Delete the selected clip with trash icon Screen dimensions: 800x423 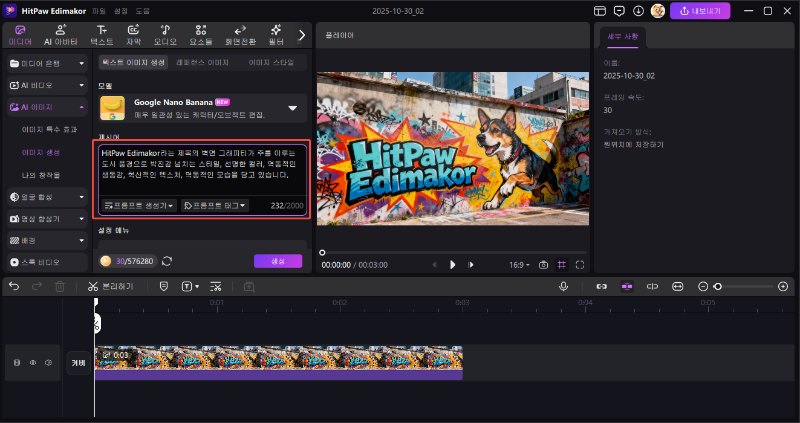[60, 287]
